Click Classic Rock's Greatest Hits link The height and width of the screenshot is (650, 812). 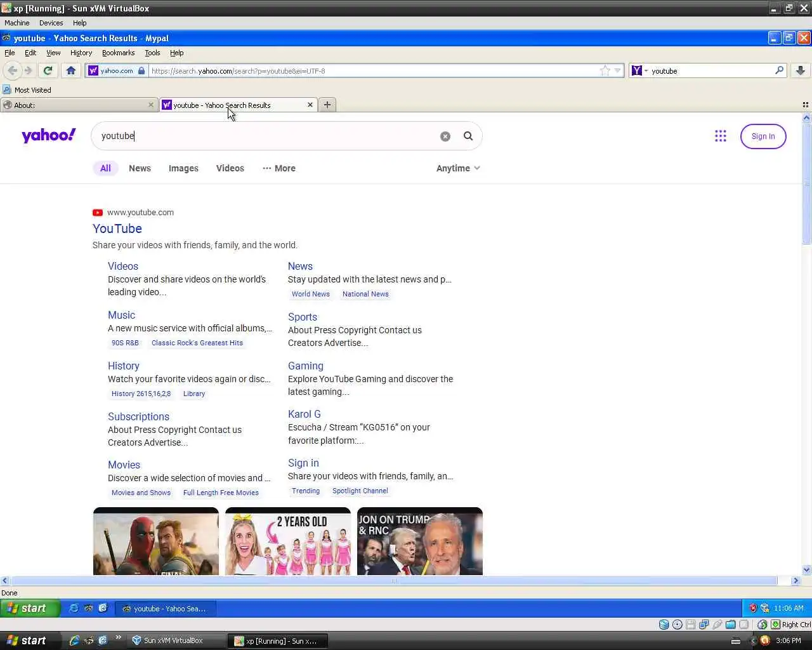tap(197, 343)
